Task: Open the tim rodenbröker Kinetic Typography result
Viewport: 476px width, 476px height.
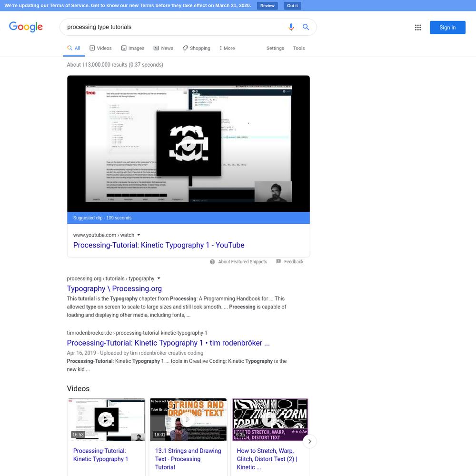Action: click(x=168, y=343)
